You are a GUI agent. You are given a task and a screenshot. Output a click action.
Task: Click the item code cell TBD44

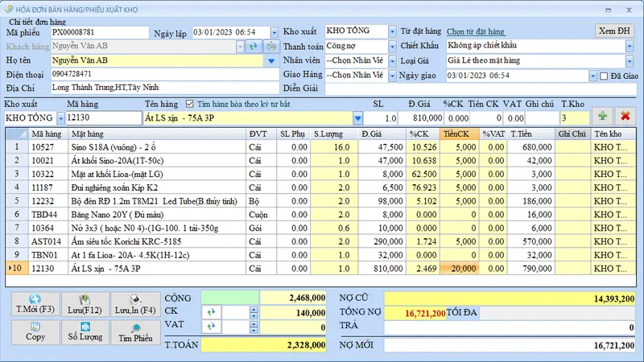(x=48, y=215)
